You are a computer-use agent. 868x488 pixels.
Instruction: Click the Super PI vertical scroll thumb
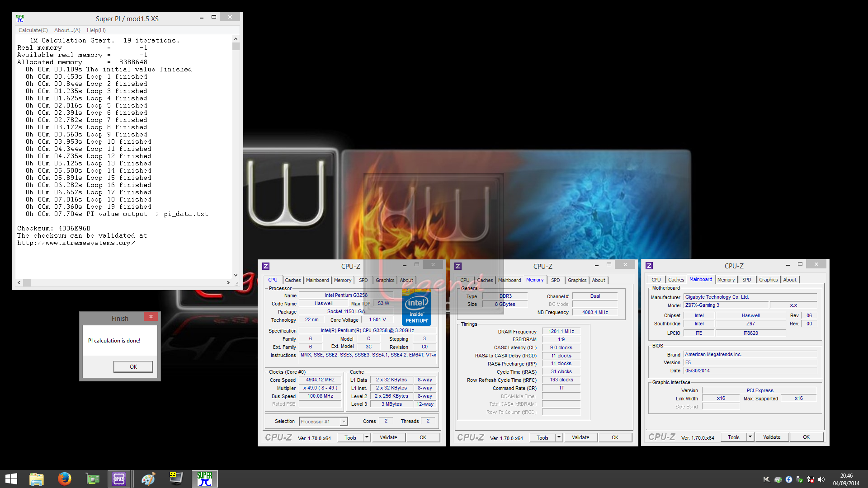[236, 46]
